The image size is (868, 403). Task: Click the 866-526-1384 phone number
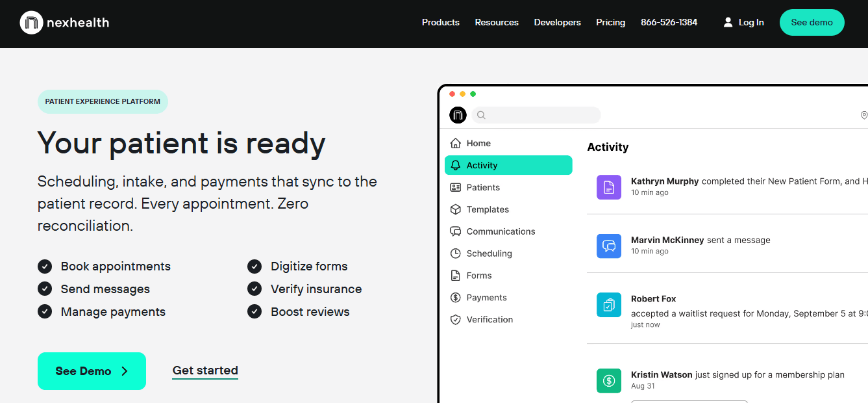(669, 22)
